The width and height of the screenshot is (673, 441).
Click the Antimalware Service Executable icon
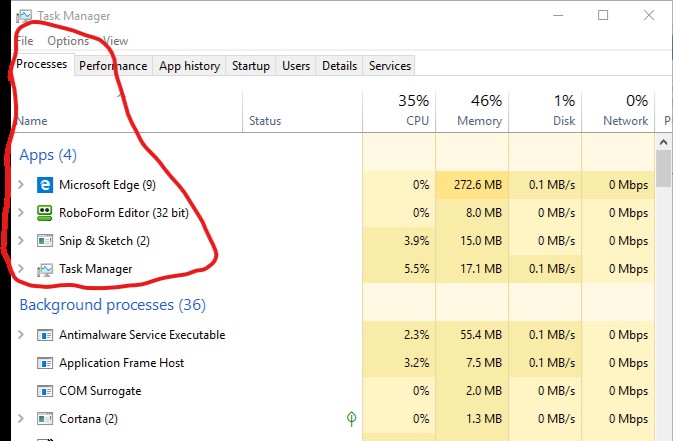pyautogui.click(x=45, y=335)
